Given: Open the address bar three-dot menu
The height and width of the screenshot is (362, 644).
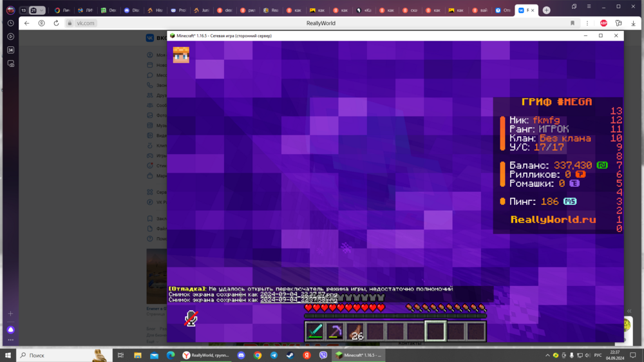Looking at the screenshot, I should 587,23.
